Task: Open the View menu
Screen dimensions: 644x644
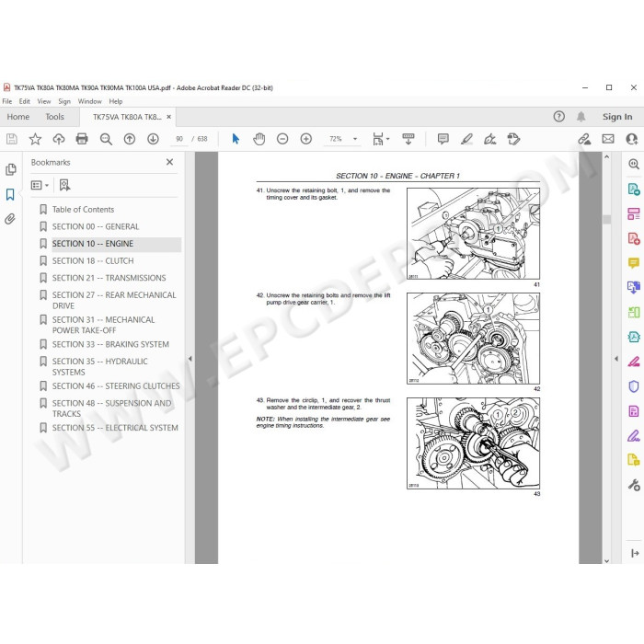Action: [44, 101]
